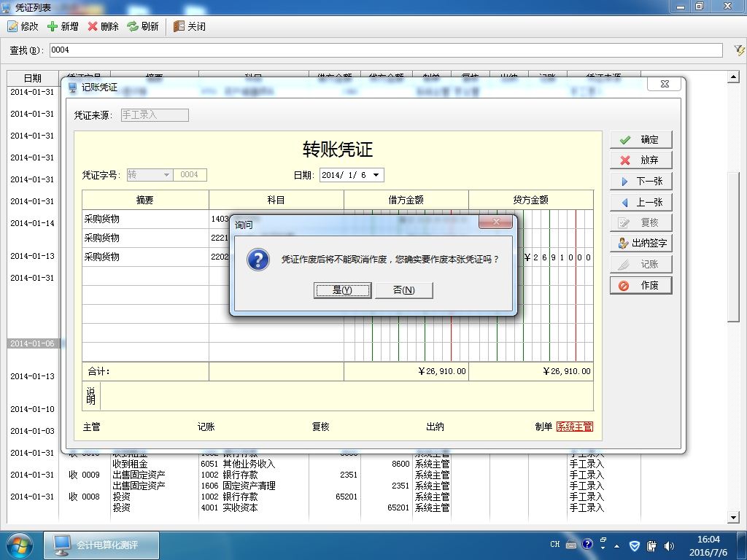Delete the voucher using 删除 in the toolbar

(103, 27)
